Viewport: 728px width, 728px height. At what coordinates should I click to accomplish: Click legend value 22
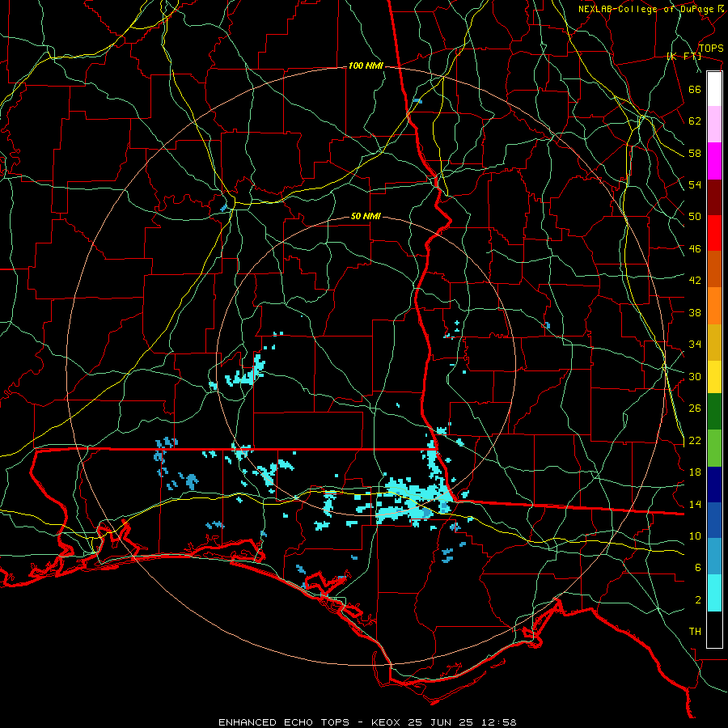click(x=695, y=440)
